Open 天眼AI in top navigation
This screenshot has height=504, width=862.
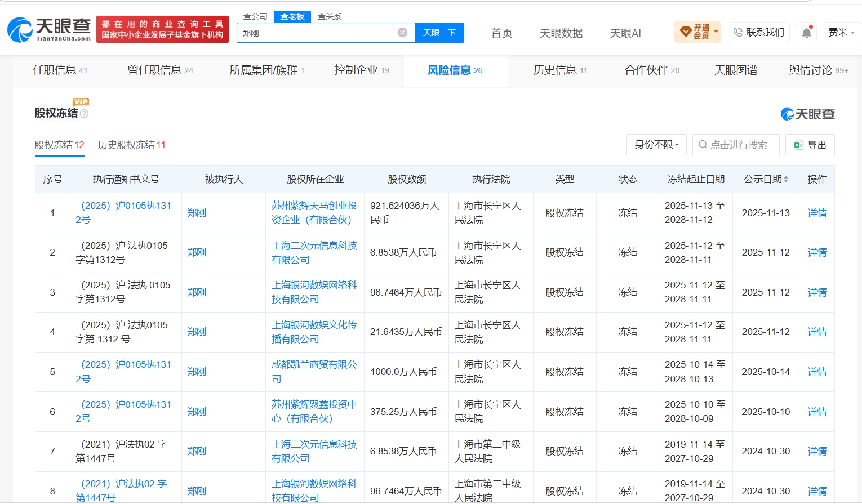coord(625,33)
